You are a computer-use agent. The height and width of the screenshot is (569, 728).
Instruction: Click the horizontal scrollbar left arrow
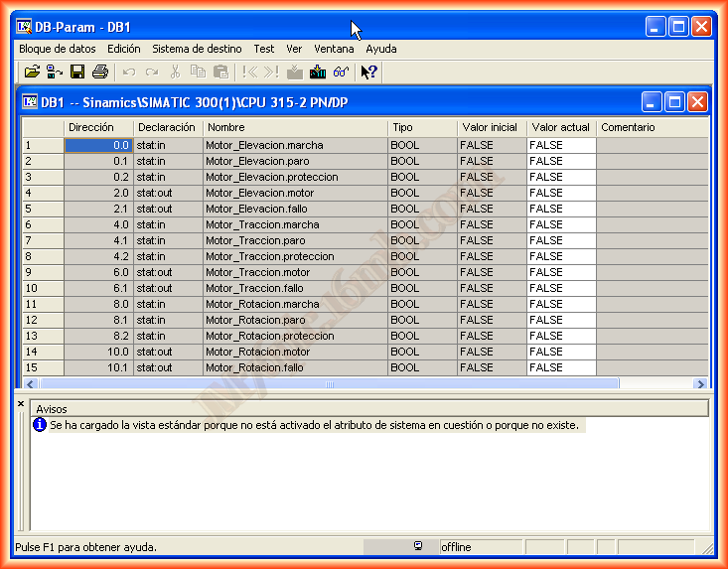click(x=29, y=384)
